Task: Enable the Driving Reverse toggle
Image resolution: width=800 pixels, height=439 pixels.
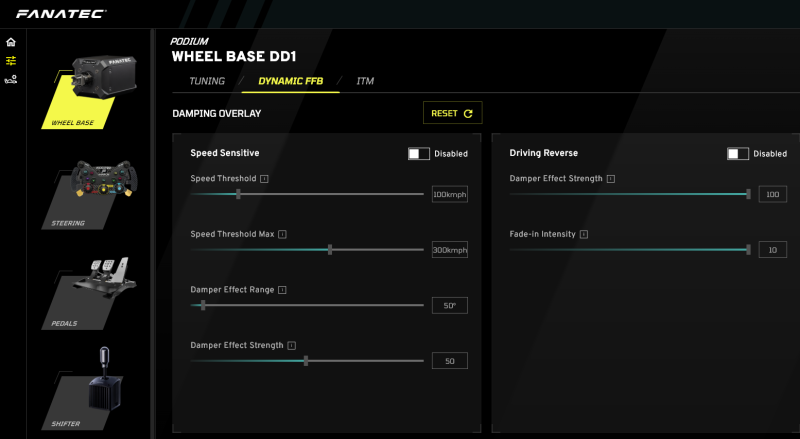Action: click(x=738, y=154)
